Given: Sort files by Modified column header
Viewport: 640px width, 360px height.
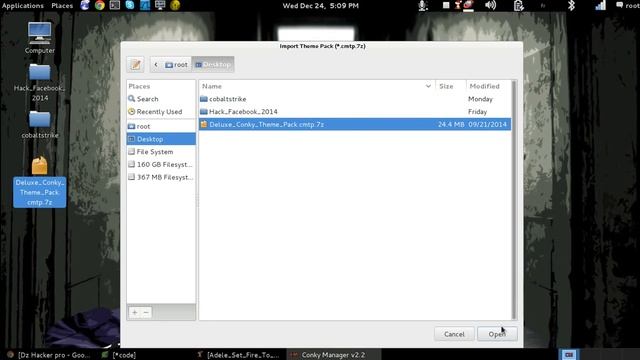Looking at the screenshot, I should (488, 86).
